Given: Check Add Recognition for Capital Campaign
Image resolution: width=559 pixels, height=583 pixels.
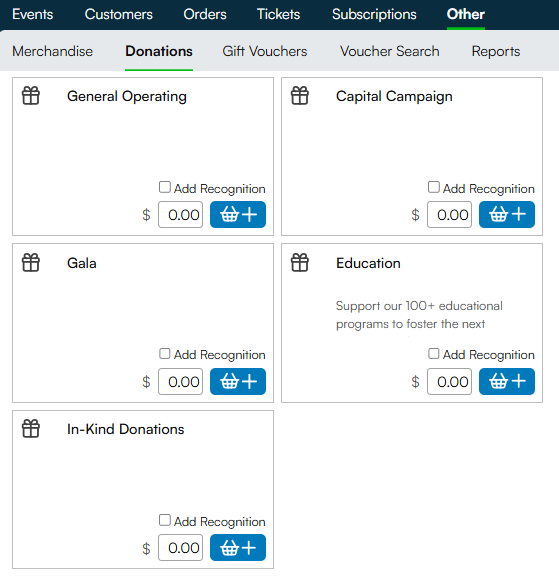Looking at the screenshot, I should coord(434,187).
